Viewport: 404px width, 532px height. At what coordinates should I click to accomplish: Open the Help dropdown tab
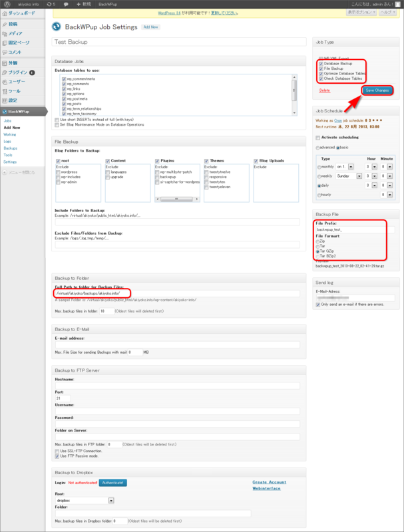[387, 12]
